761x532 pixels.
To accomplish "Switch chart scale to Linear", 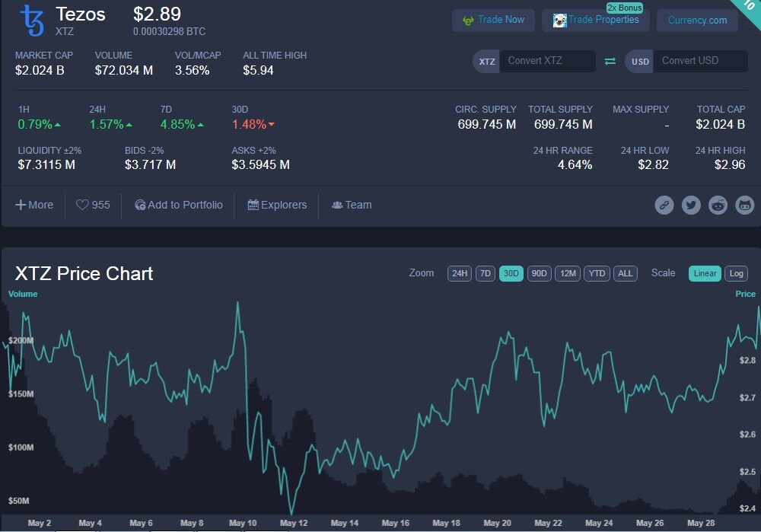I will (705, 273).
